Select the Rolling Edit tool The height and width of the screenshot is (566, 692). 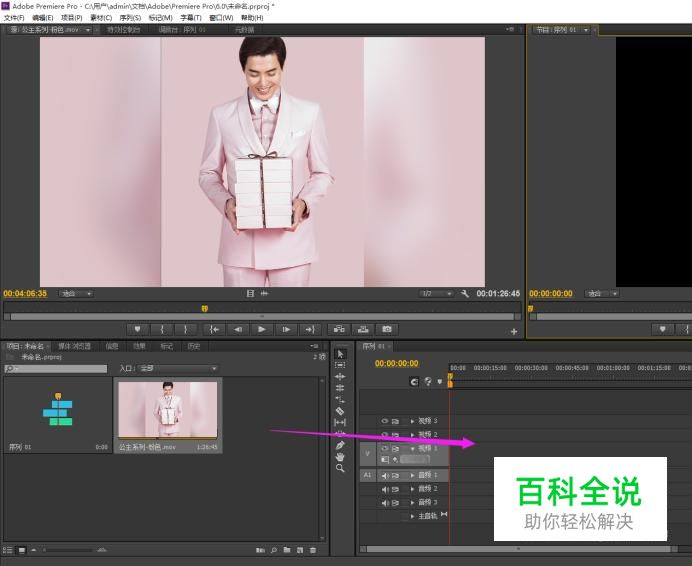click(x=340, y=388)
